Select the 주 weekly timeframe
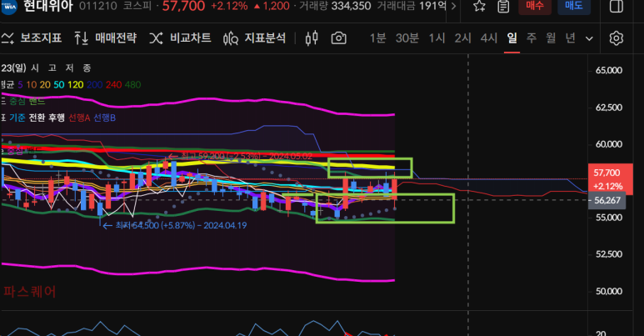The width and height of the screenshot is (644, 336). tap(532, 38)
